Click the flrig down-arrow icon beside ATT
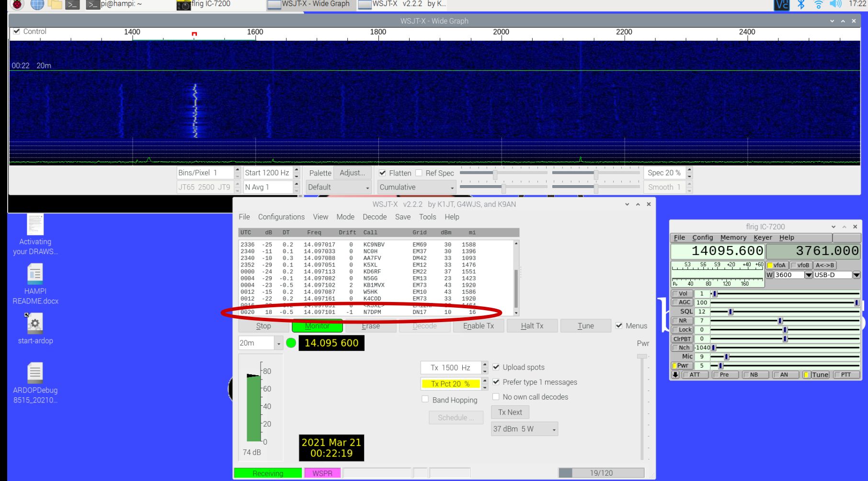The height and width of the screenshot is (481, 868). coord(675,375)
